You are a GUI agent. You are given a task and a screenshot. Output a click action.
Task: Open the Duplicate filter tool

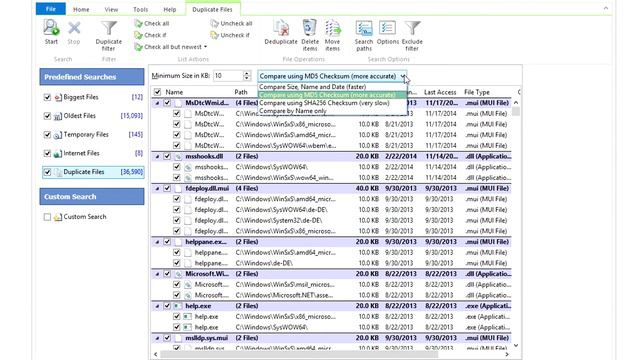pyautogui.click(x=109, y=36)
